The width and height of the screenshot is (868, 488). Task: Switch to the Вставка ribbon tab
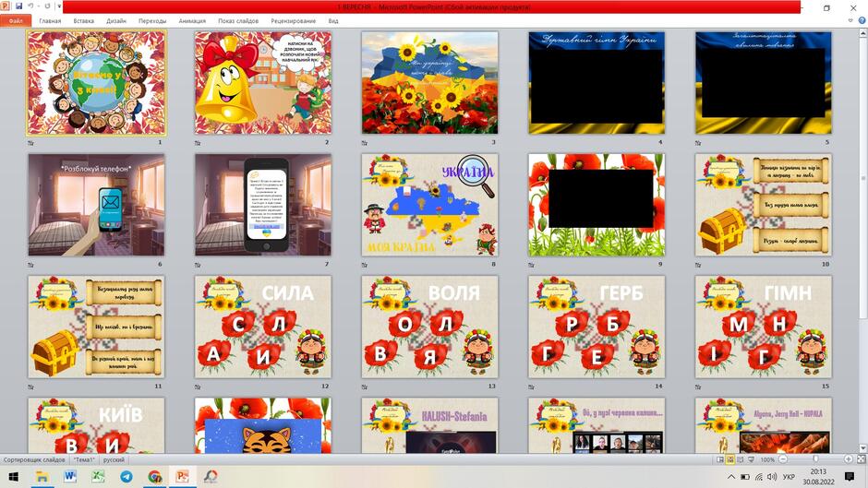pyautogui.click(x=84, y=21)
